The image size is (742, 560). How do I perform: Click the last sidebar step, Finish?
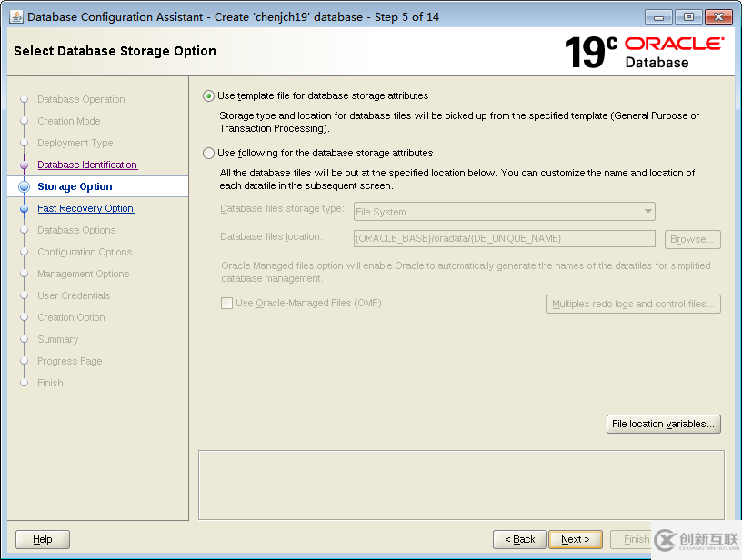pos(50,383)
